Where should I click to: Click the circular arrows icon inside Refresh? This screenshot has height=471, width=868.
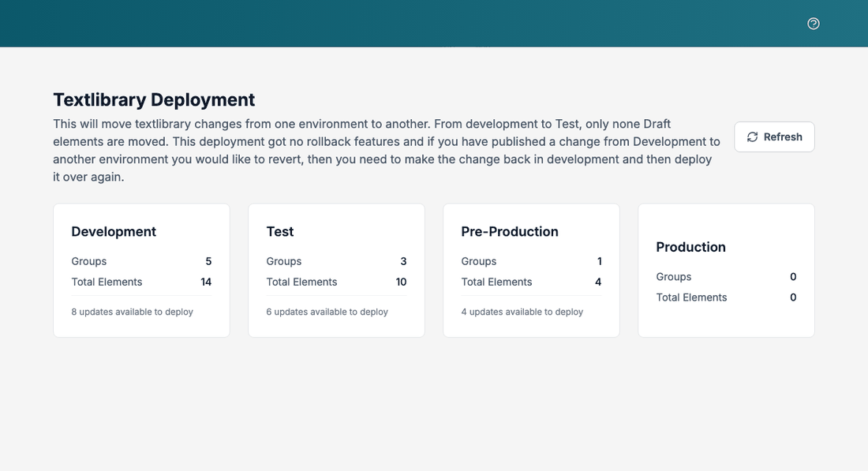[x=752, y=136]
